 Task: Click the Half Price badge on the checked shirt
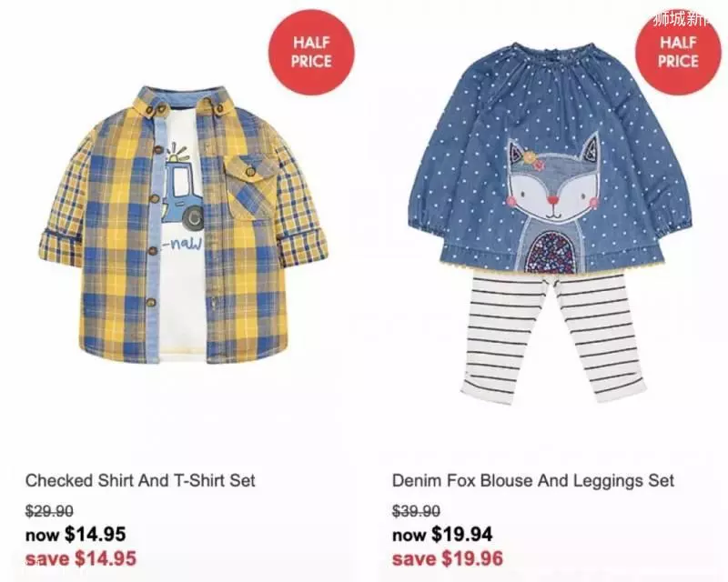tap(311, 52)
